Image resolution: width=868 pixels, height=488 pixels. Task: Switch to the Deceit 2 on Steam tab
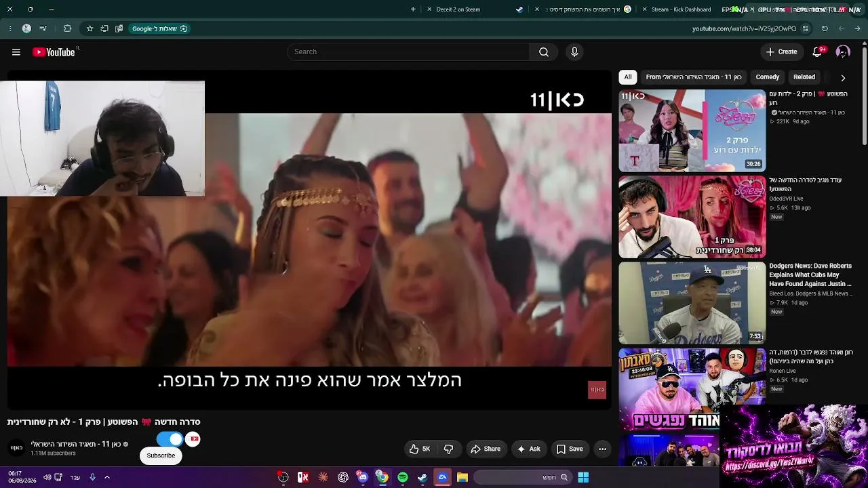click(458, 9)
